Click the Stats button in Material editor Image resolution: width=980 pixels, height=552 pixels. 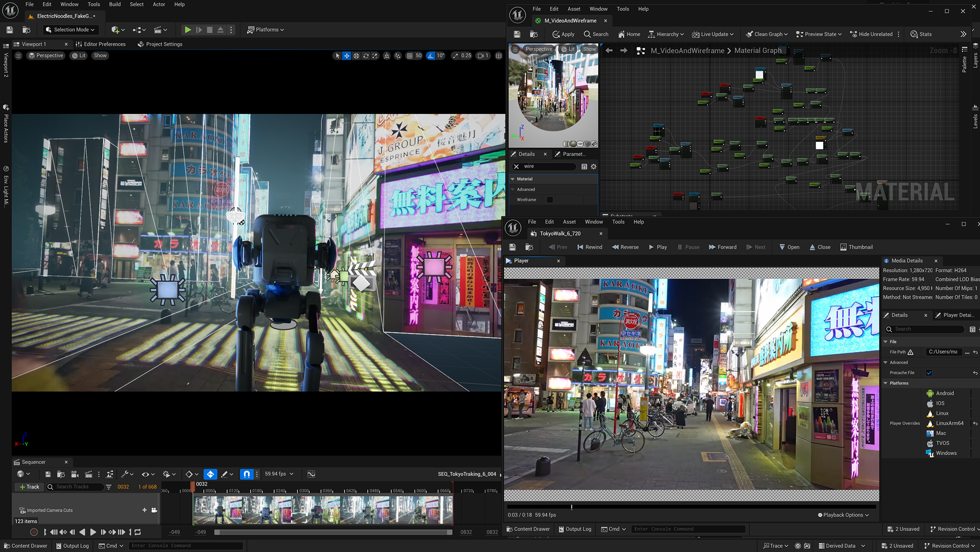921,34
